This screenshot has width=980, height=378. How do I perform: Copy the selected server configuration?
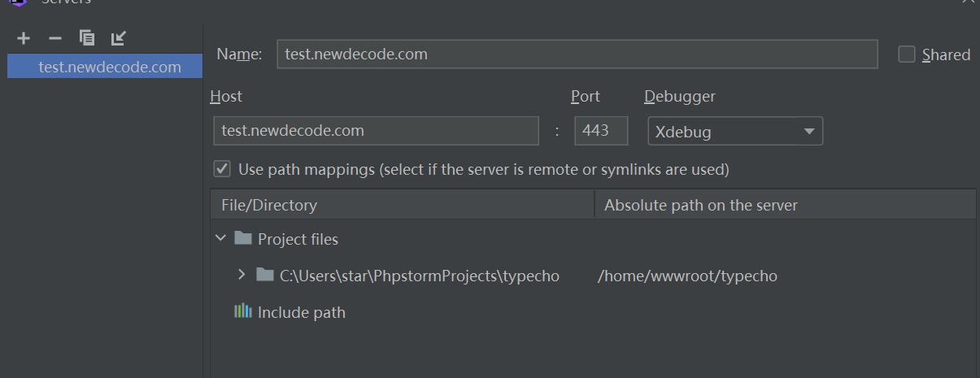[87, 38]
